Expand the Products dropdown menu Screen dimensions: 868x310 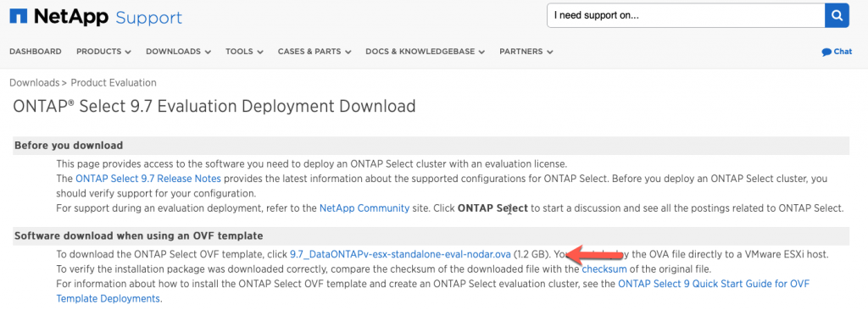click(103, 52)
